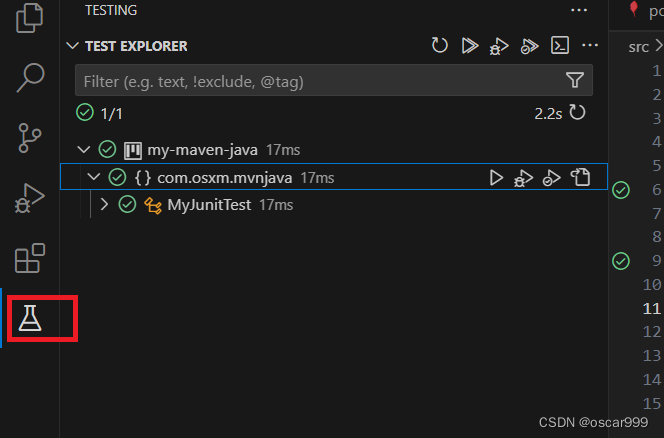Open the Search view

pos(30,78)
